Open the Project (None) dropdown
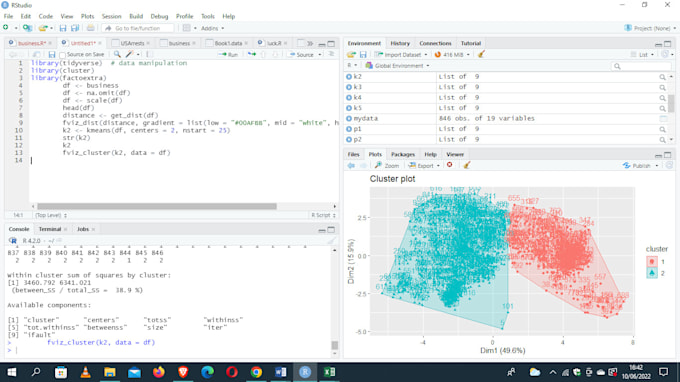Screen dimensions: 680x382 [650, 28]
